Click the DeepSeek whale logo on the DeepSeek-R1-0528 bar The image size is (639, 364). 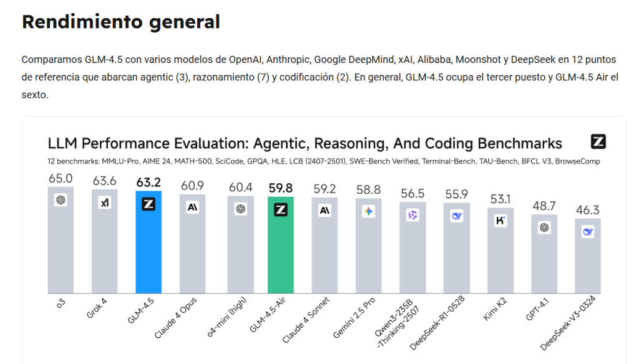pyautogui.click(x=456, y=216)
